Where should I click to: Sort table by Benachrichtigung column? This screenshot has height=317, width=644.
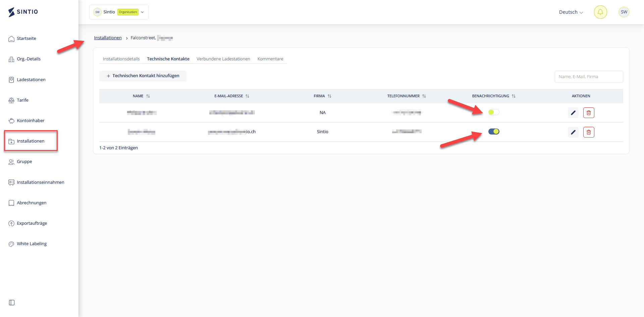[x=513, y=96]
